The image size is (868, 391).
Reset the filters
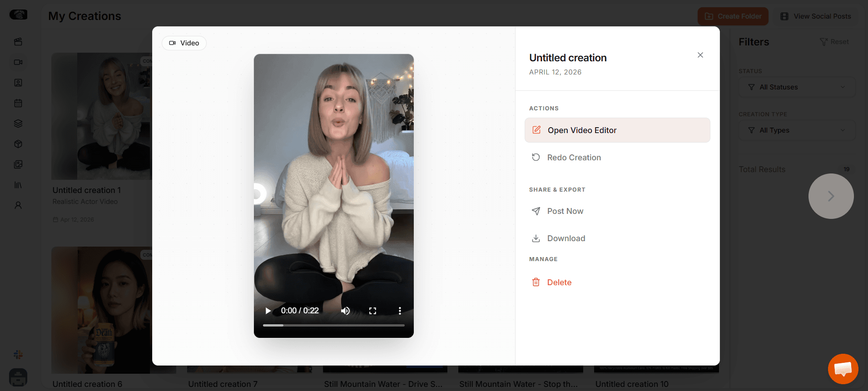pyautogui.click(x=834, y=42)
